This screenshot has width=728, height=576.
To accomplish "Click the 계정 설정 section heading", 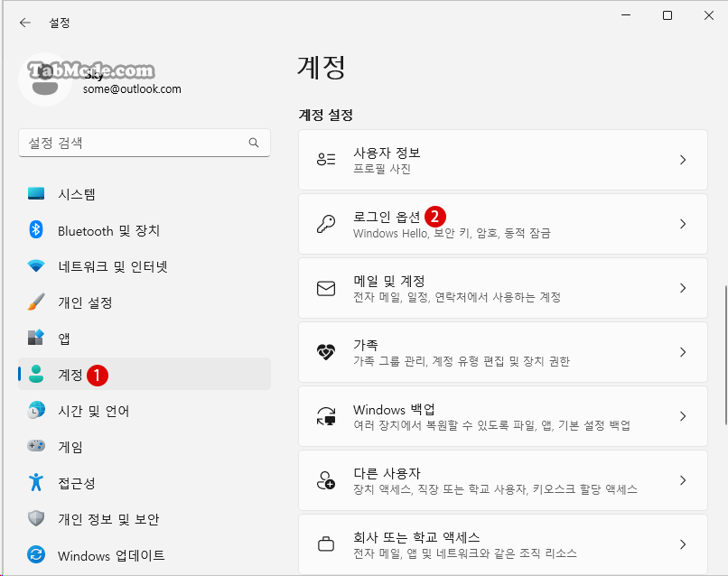I will (326, 115).
